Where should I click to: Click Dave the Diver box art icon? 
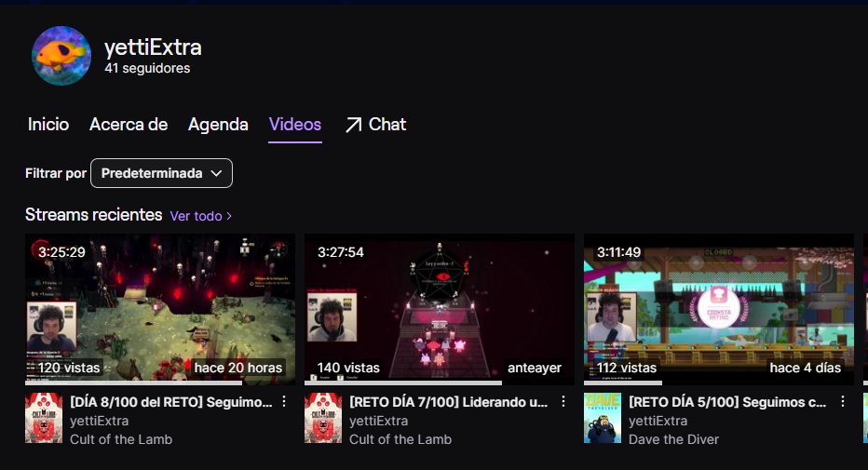603,418
